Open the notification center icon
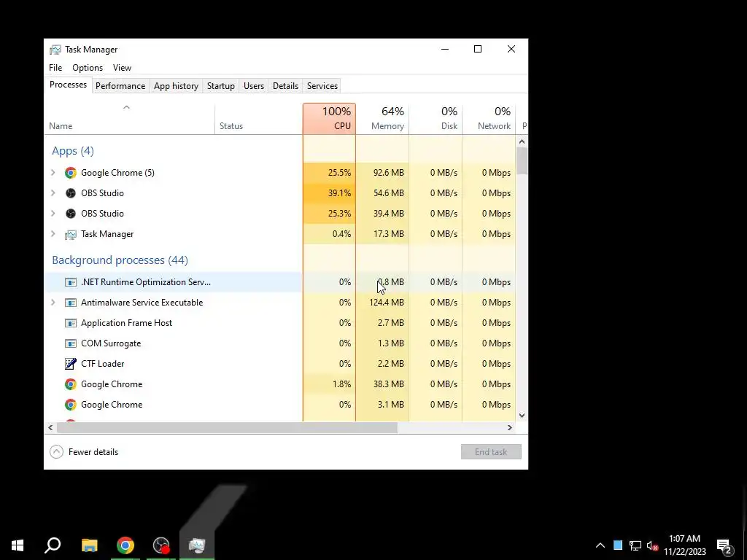747x560 pixels. tap(724, 547)
